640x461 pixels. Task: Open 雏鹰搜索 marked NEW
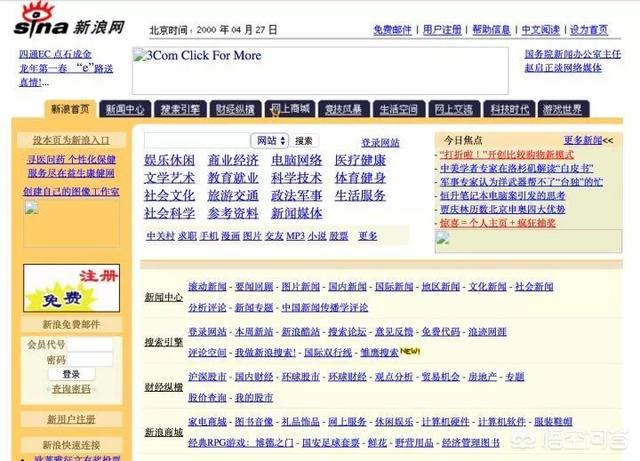[x=380, y=352]
